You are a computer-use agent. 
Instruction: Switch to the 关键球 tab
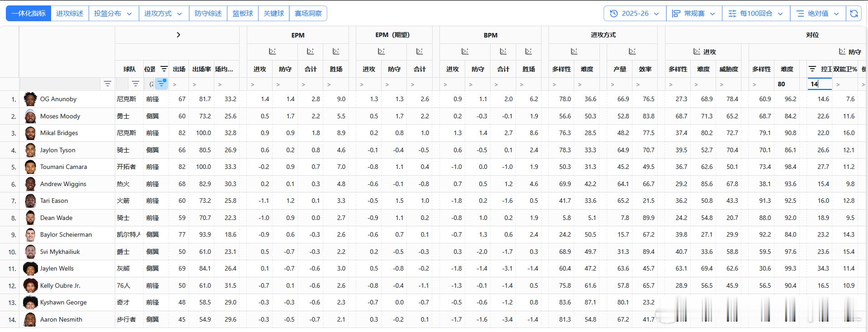point(274,14)
